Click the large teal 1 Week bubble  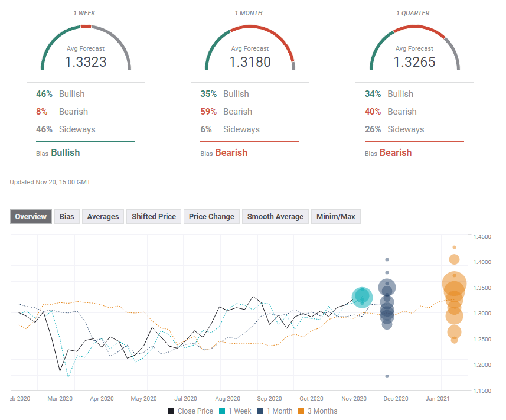tap(362, 297)
